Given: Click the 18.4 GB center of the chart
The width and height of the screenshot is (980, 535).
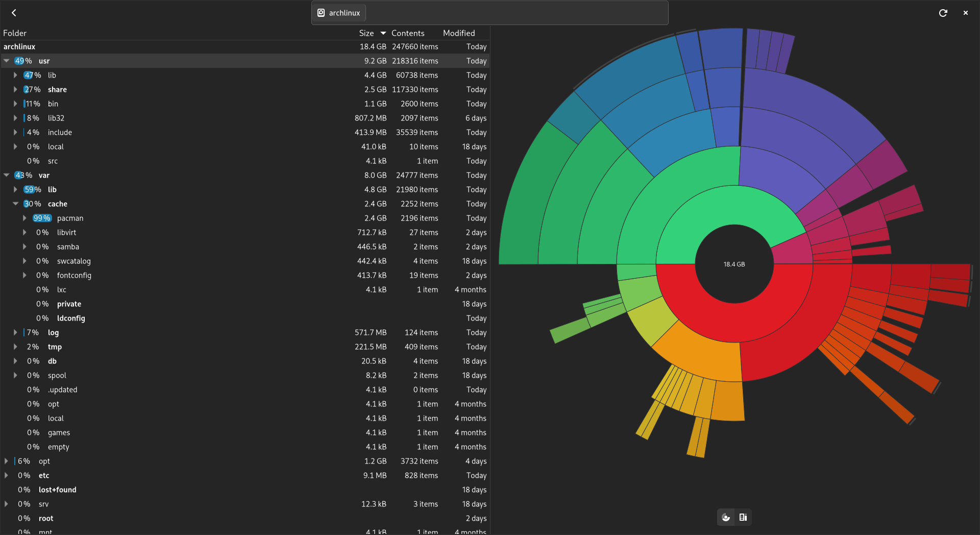Looking at the screenshot, I should pos(734,264).
